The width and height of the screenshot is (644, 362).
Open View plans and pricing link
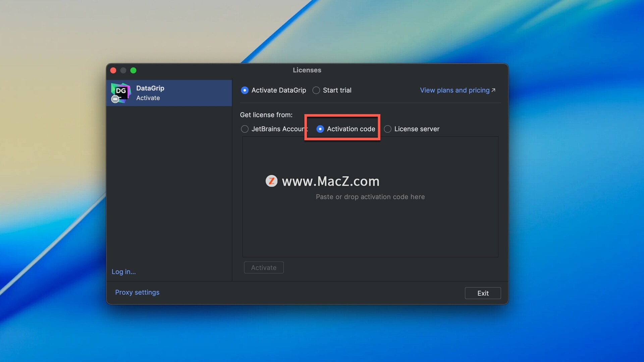[458, 90]
